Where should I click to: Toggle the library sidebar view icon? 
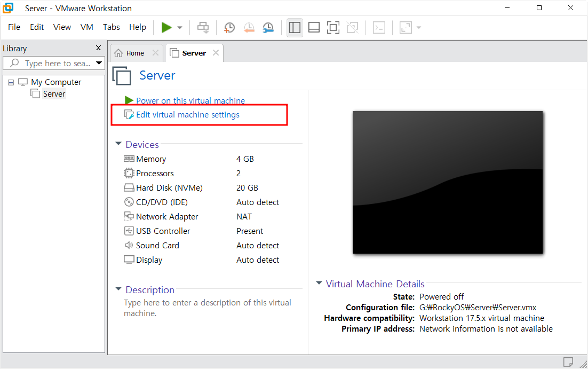[295, 27]
